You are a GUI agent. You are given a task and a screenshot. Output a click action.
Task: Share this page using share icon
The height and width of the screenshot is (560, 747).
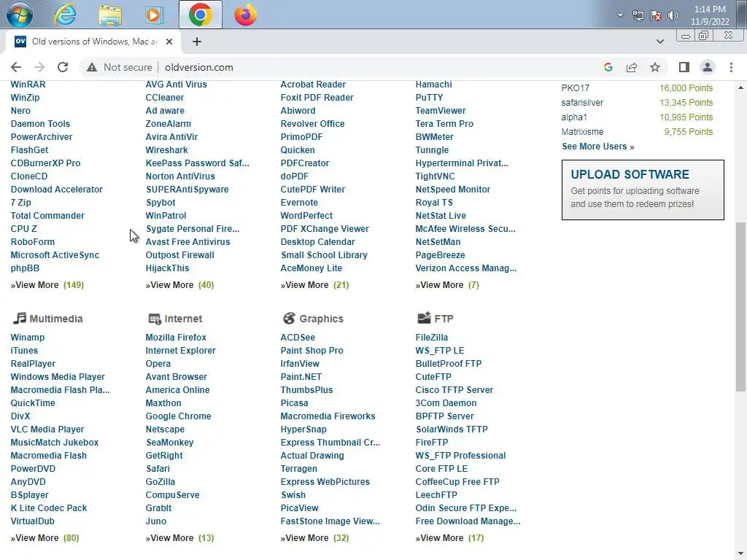632,67
